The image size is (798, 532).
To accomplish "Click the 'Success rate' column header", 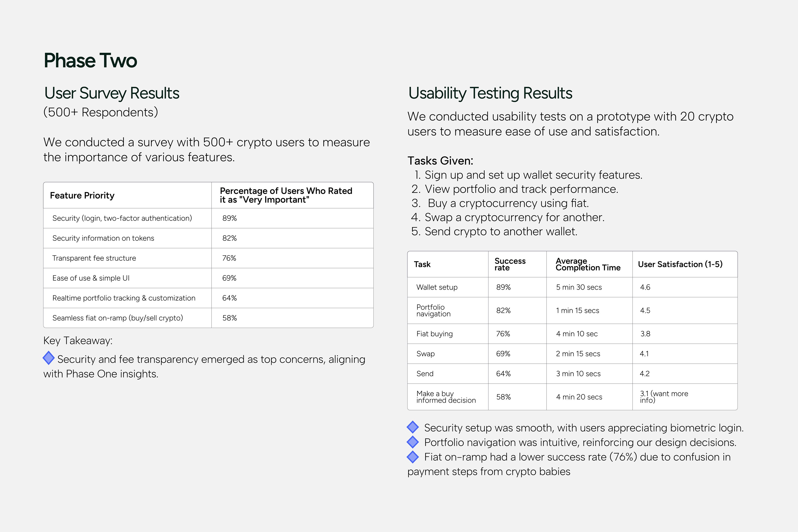I will coord(510,264).
